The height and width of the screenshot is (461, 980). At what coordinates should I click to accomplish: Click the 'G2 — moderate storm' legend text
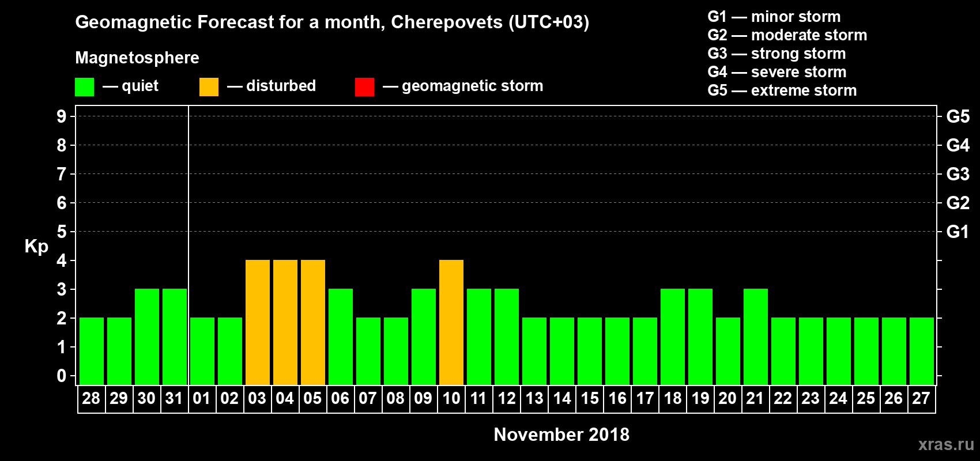point(787,35)
